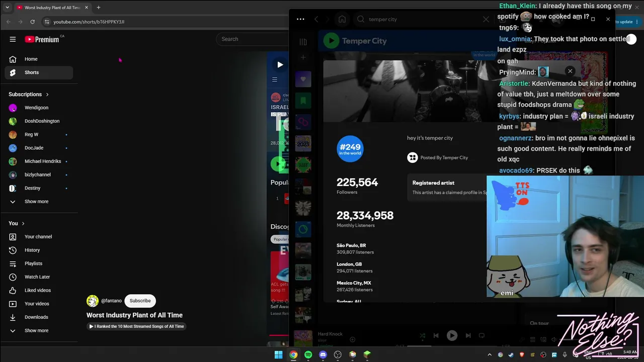The width and height of the screenshot is (644, 362).
Task: Subscribe to the @fantano channel
Action: pyautogui.click(x=140, y=301)
